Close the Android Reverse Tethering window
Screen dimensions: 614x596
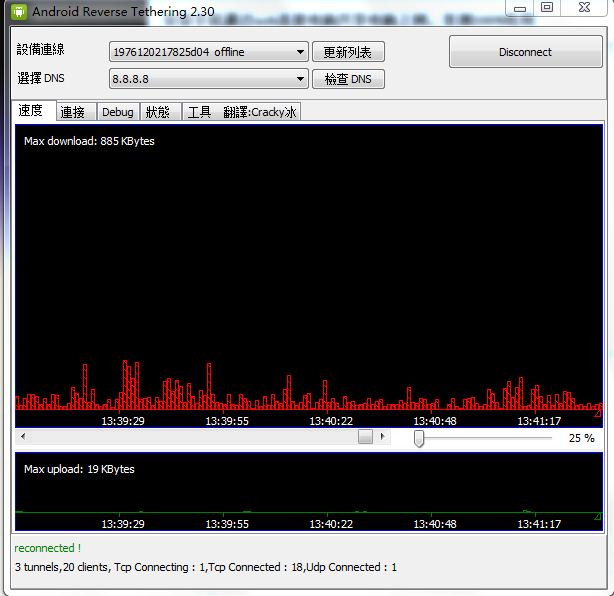(584, 8)
